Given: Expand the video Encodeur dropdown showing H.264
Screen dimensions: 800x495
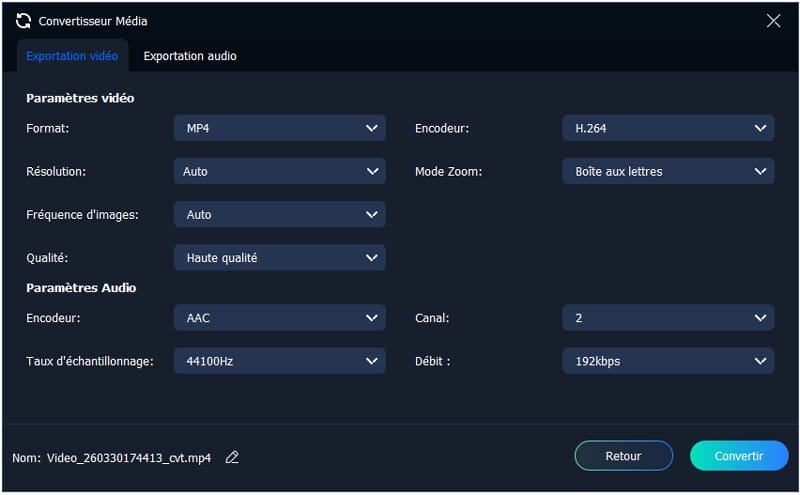Looking at the screenshot, I should click(x=667, y=128).
